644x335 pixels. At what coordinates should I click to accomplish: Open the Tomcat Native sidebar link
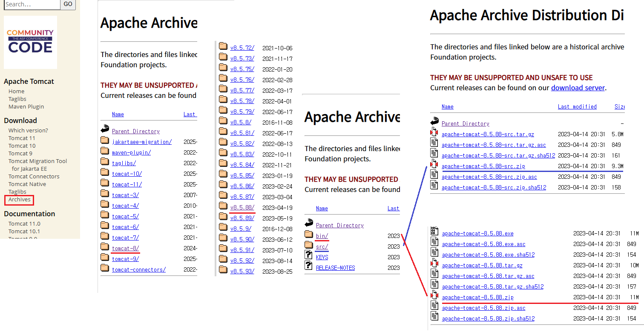pyautogui.click(x=27, y=184)
